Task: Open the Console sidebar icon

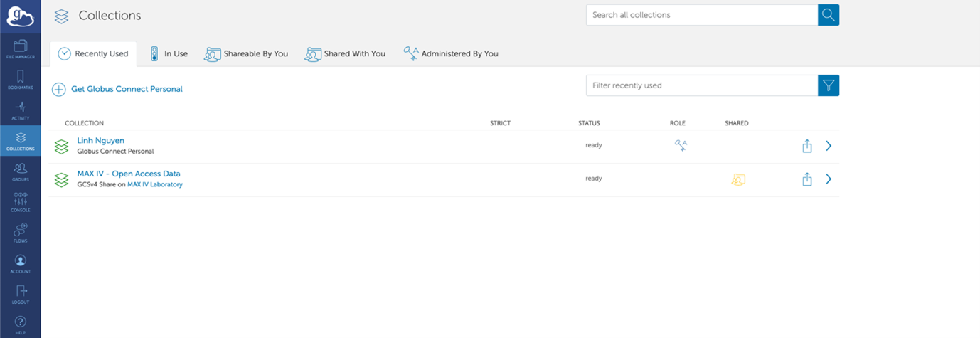Action: (x=20, y=202)
